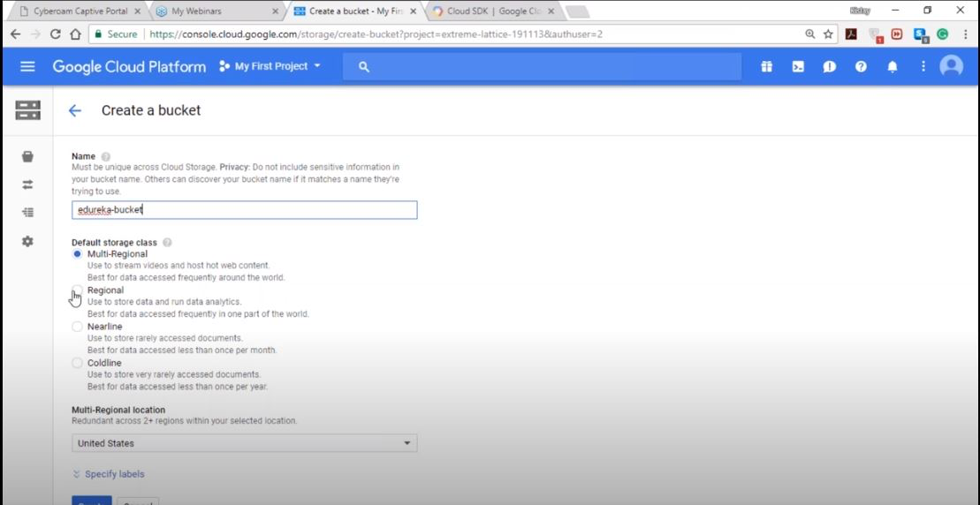This screenshot has width=980, height=505.
Task: Go back using the arrow beside Create a bucket
Action: pos(74,110)
